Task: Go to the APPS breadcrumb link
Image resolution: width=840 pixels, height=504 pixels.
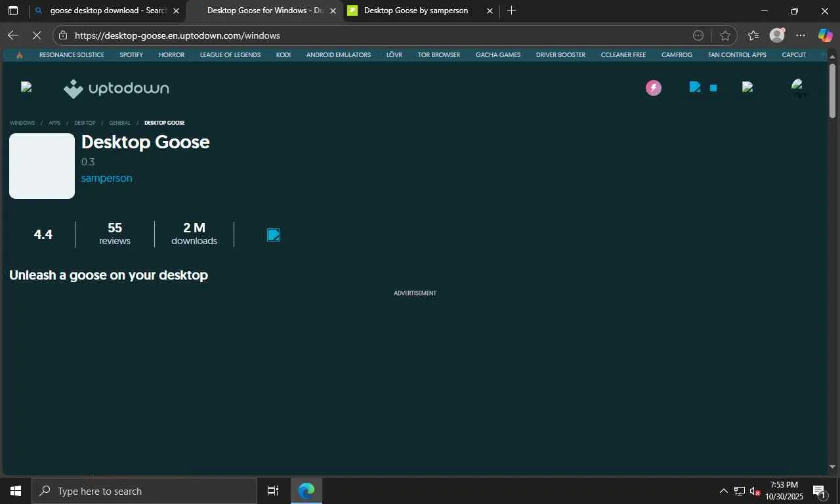Action: 54,123
